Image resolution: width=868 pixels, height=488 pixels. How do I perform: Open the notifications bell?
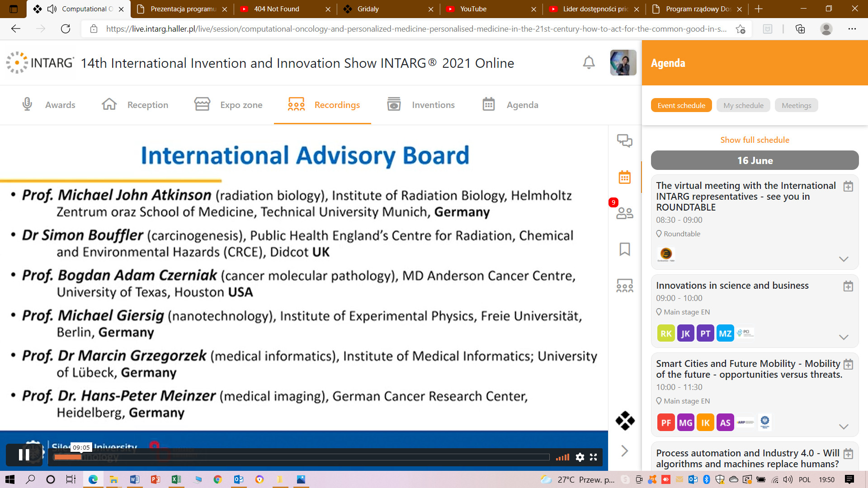pyautogui.click(x=589, y=62)
